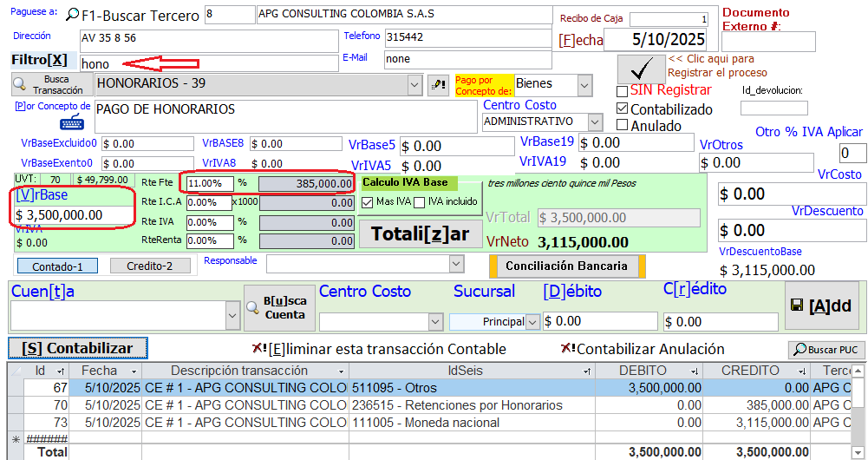Expand the Pago por Concepto Bienes dropdown

click(584, 85)
